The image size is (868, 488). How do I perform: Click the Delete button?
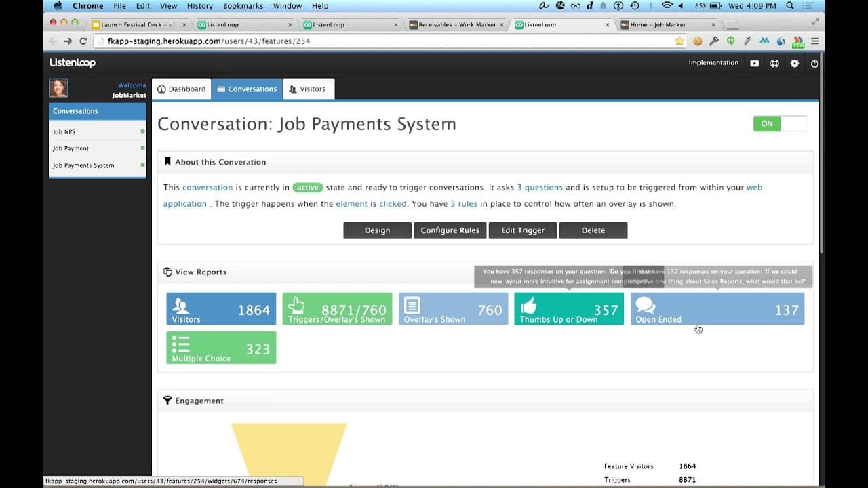click(x=593, y=230)
